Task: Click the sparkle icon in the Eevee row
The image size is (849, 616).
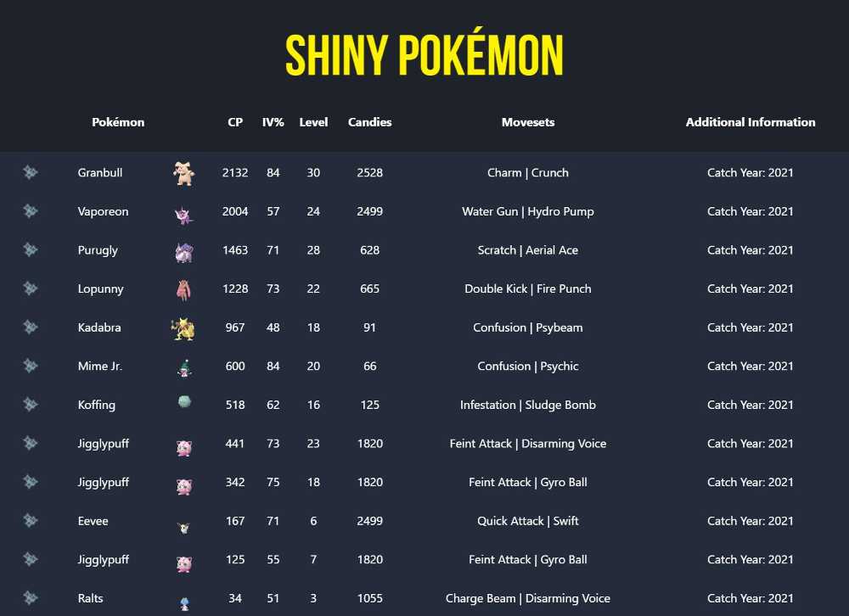Action: (31, 520)
